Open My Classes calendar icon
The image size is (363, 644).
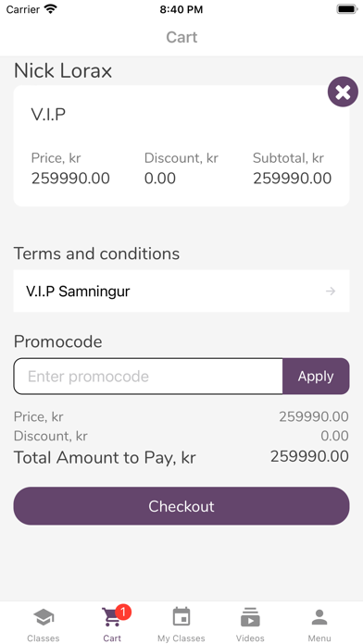tap(181, 616)
